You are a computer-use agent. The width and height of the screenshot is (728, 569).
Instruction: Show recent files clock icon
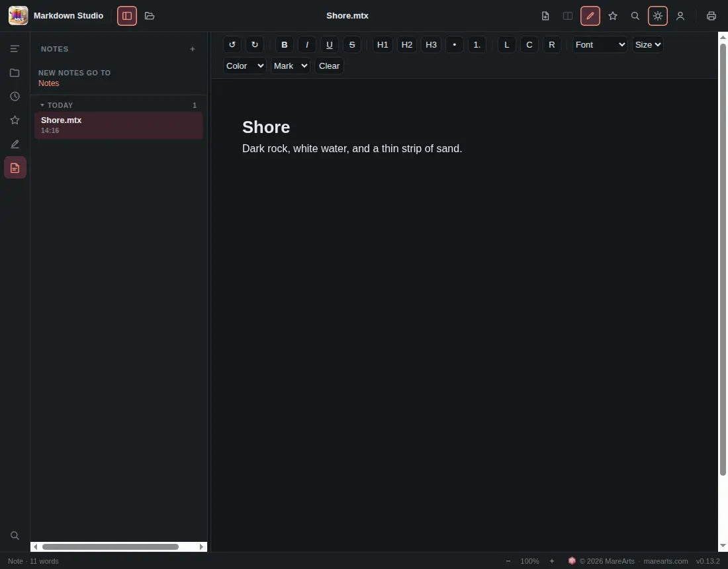pos(15,96)
